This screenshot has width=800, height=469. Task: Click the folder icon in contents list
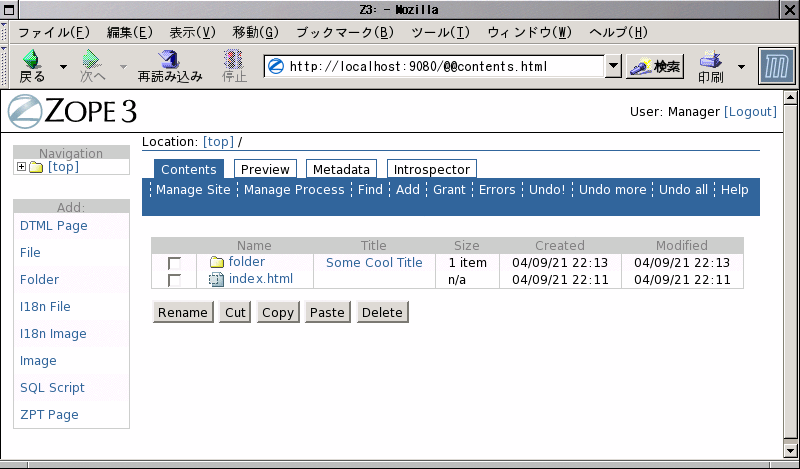217,263
